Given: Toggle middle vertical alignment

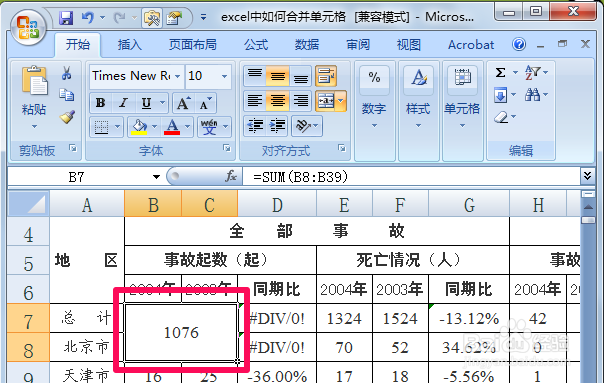Looking at the screenshot, I should point(277,76).
